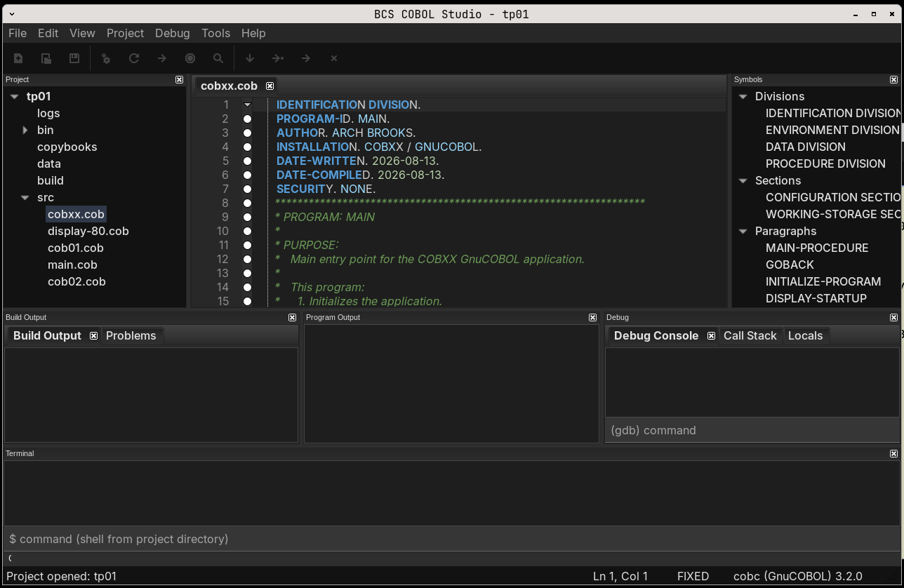Select cob01.cob in the project tree

pyautogui.click(x=76, y=248)
